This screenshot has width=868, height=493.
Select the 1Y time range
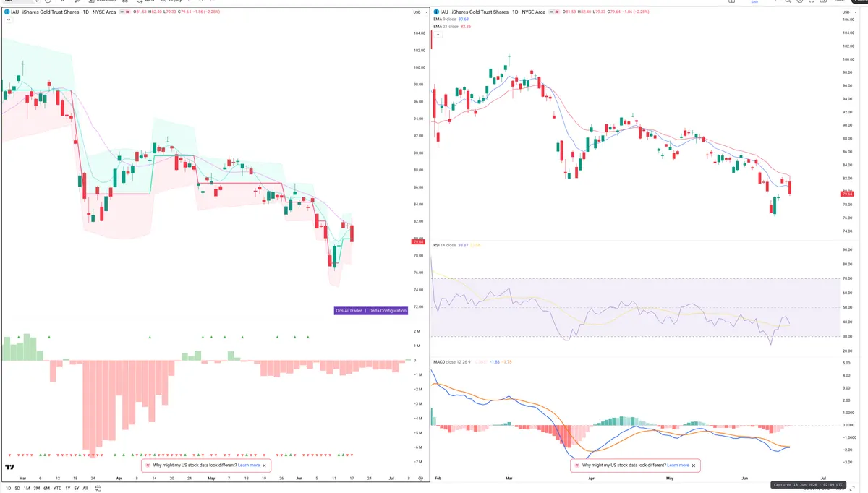click(67, 488)
